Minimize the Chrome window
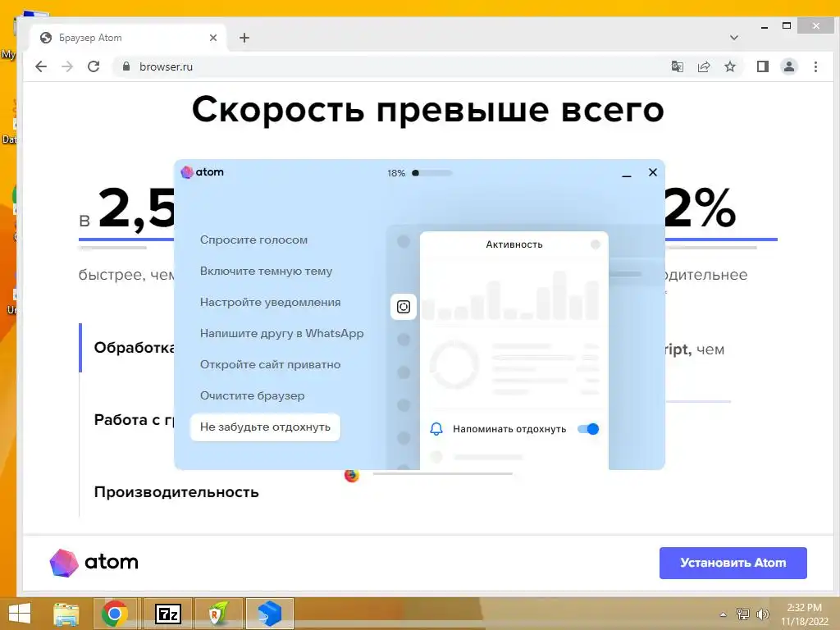 pyautogui.click(x=765, y=26)
